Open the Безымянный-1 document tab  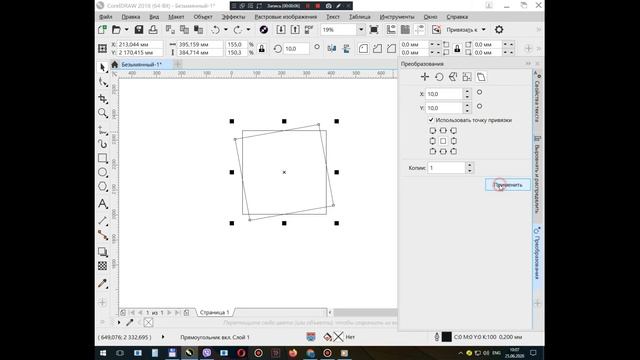click(141, 64)
